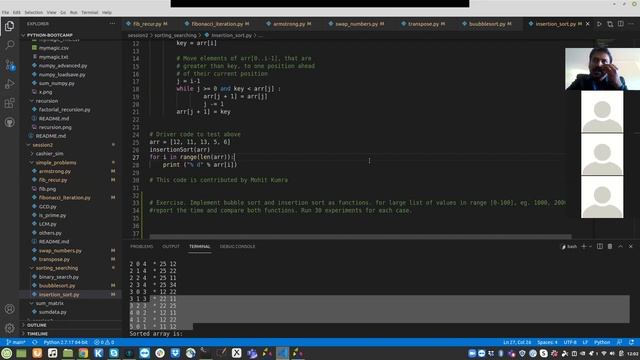
Task: Click the presenter's webcam video thumbnail
Action: click(x=602, y=69)
